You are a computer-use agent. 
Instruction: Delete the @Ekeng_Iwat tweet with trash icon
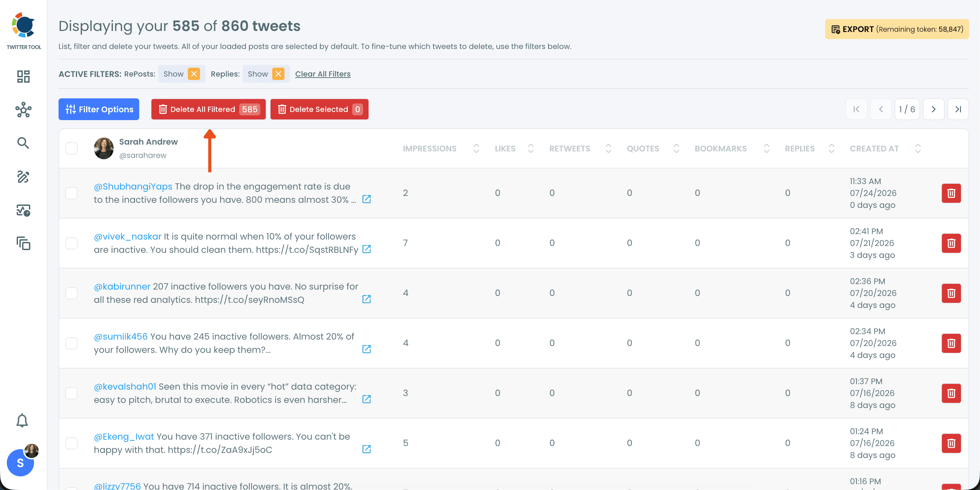pos(951,443)
